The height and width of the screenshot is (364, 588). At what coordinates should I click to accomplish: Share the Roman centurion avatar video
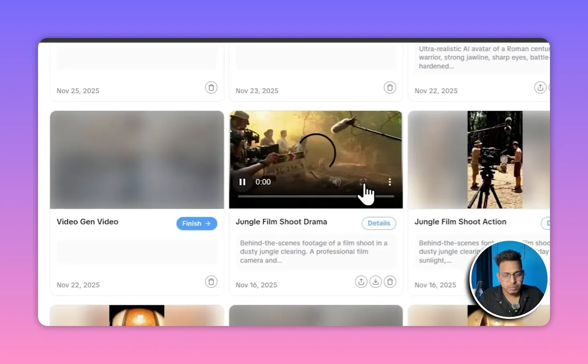click(x=540, y=87)
